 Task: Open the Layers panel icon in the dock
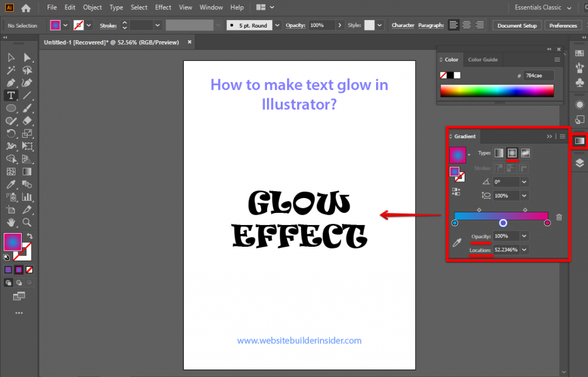[x=579, y=162]
